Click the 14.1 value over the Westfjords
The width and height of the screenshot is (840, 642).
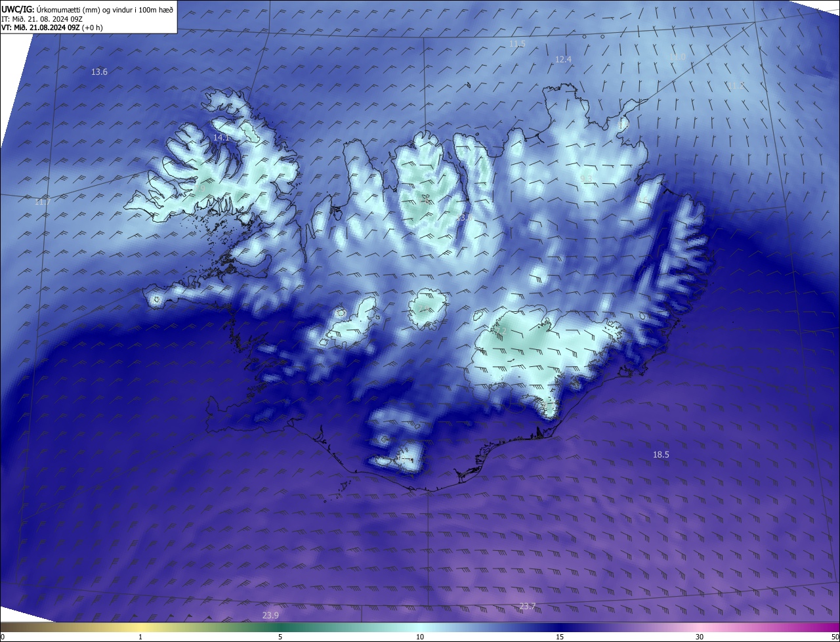tap(221, 137)
